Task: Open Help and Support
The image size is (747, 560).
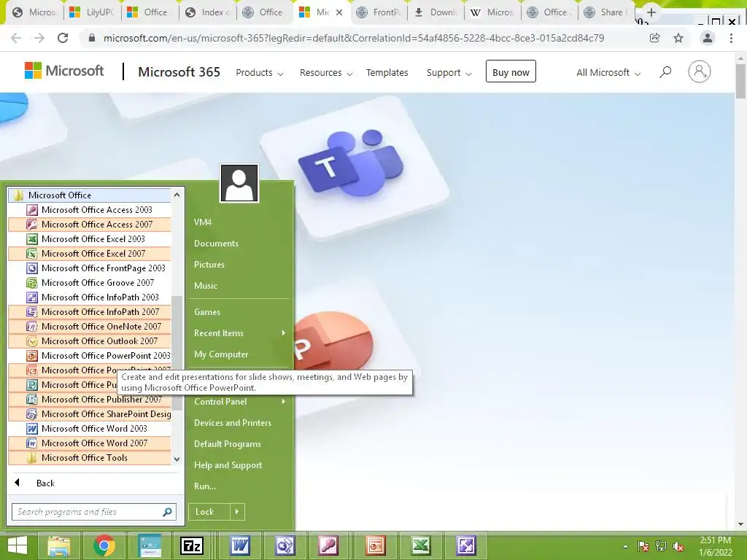Action: (228, 465)
